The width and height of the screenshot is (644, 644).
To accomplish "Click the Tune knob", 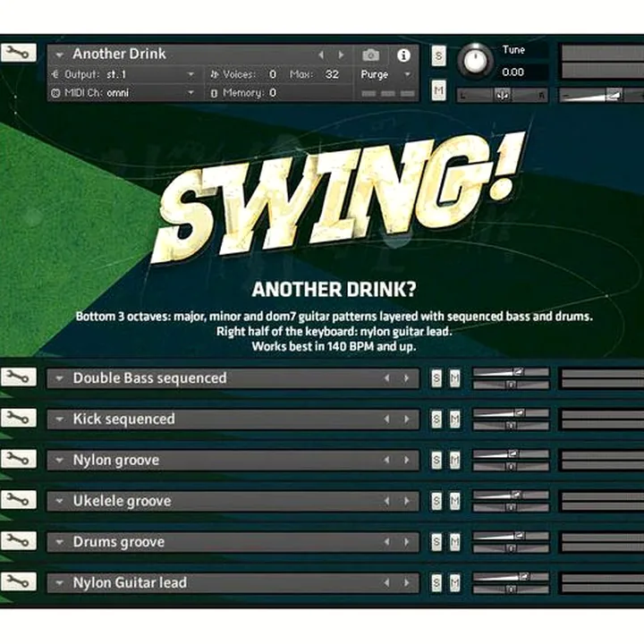I will (475, 61).
